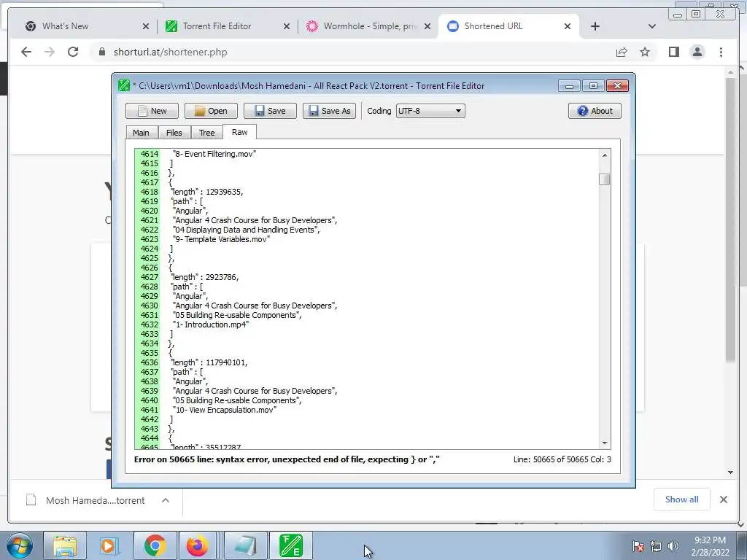
Task: Click line "8- Event Filtering.mov"
Action: coord(214,155)
